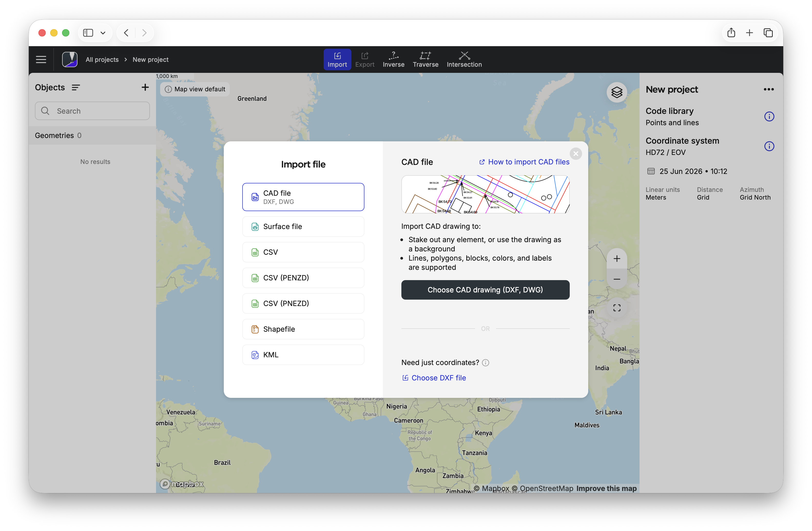Add a new object with plus icon
Screen dimensions: 812x531
click(x=145, y=87)
